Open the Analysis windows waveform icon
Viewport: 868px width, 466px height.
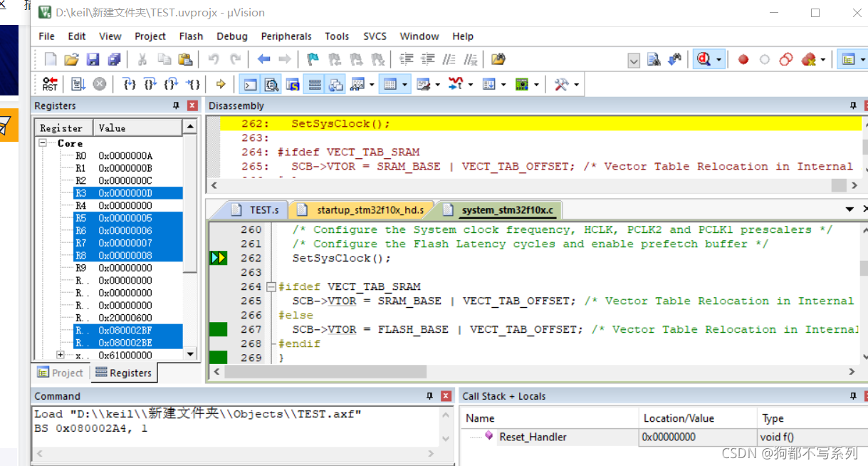[456, 84]
